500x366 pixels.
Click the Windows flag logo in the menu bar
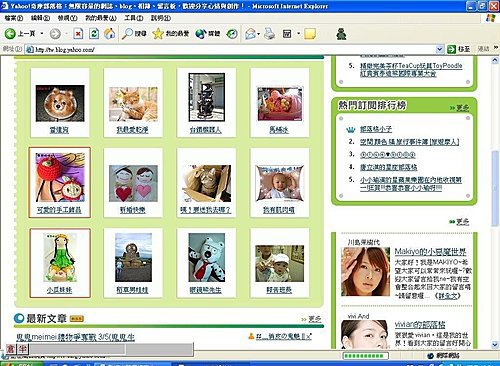coord(490,18)
